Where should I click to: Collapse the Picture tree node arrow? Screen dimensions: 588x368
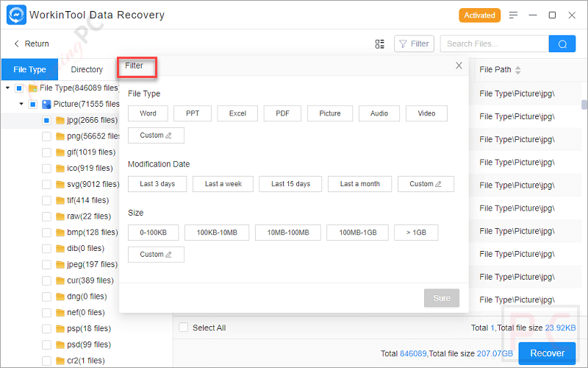pos(21,104)
